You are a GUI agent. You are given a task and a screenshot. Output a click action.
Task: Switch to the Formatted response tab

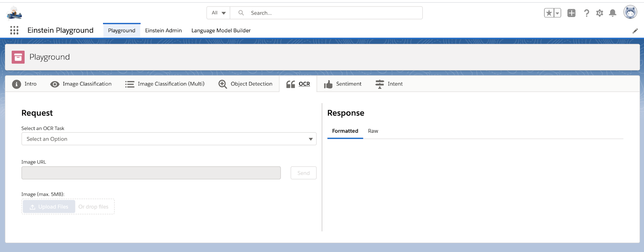click(345, 131)
